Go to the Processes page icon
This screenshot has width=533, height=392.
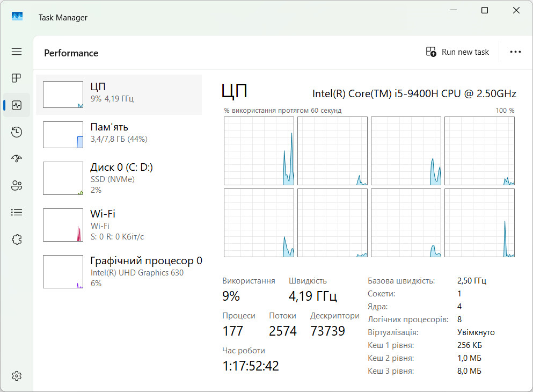pyautogui.click(x=17, y=78)
